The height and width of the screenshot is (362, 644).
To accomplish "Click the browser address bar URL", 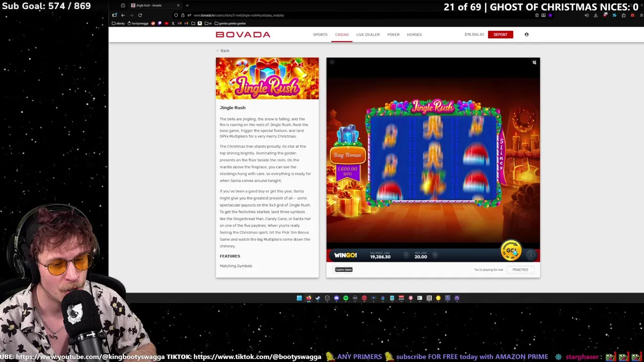I will click(x=239, y=15).
